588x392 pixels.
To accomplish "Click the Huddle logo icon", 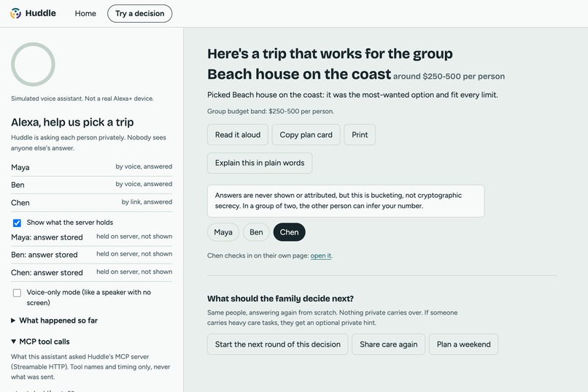I will click(x=15, y=13).
